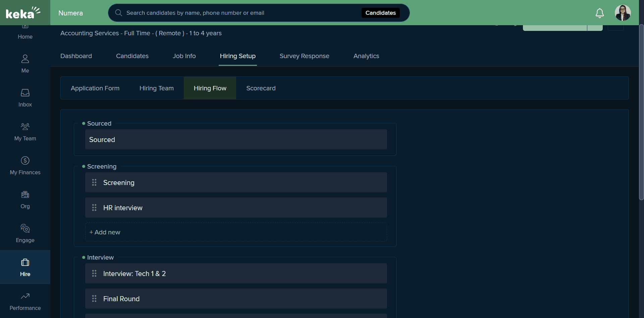The height and width of the screenshot is (318, 644).
Task: Click the page vertical scrollbar
Action: coord(641,112)
